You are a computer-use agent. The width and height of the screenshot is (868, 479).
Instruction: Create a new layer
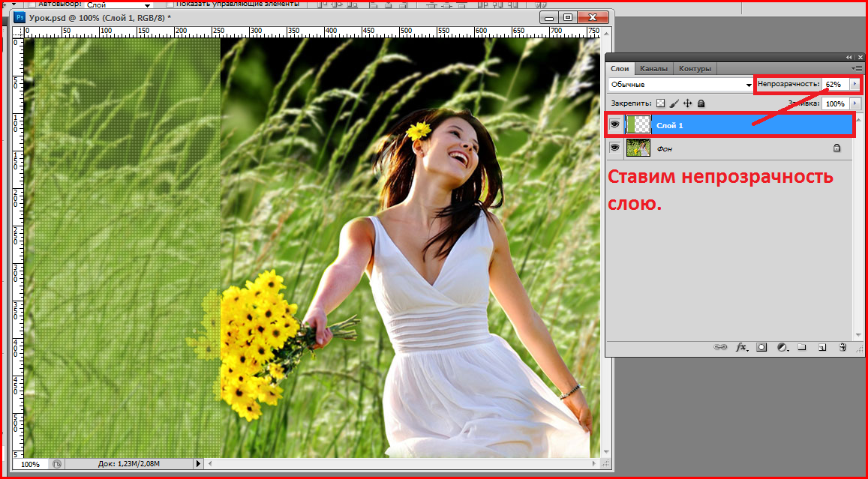[x=822, y=347]
